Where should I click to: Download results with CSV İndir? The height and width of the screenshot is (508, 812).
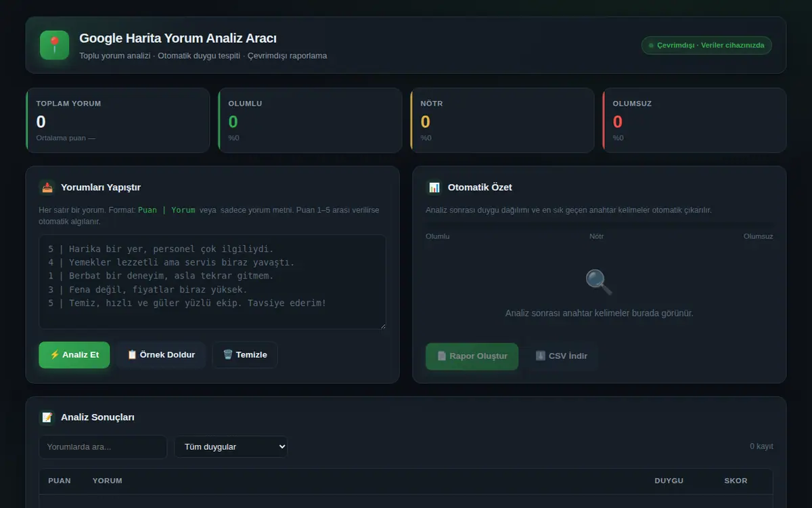click(x=562, y=356)
